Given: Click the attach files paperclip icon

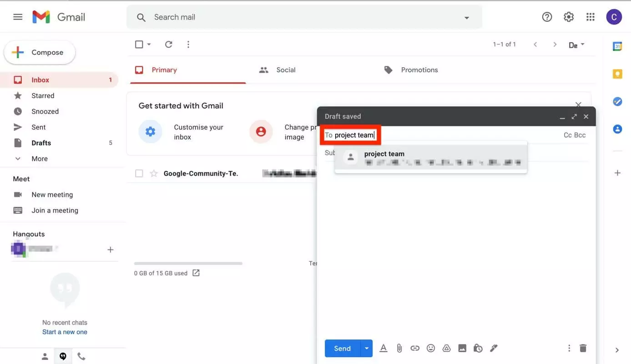Looking at the screenshot, I should (x=399, y=348).
